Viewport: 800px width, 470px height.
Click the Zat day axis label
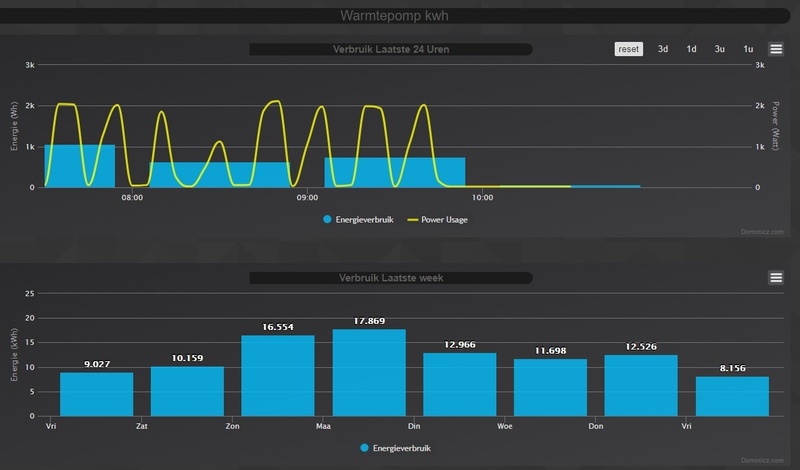point(141,426)
